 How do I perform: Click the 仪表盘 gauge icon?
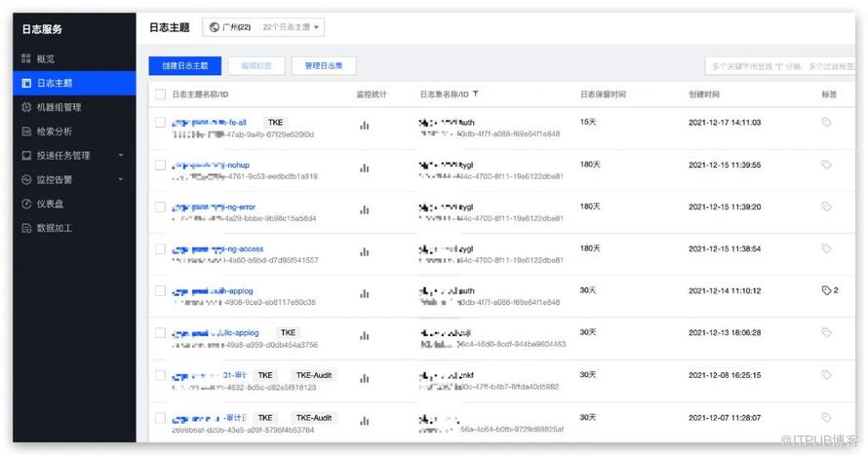click(x=26, y=204)
